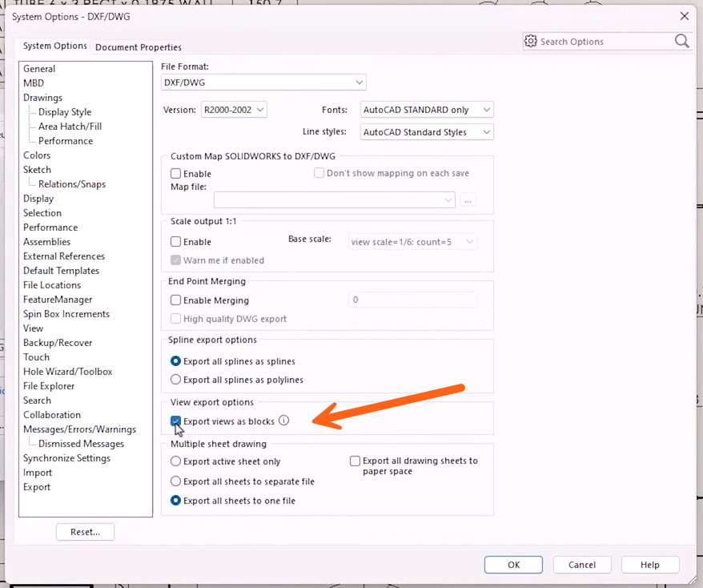Enable the Scale output 1:1 checkbox

tap(176, 242)
